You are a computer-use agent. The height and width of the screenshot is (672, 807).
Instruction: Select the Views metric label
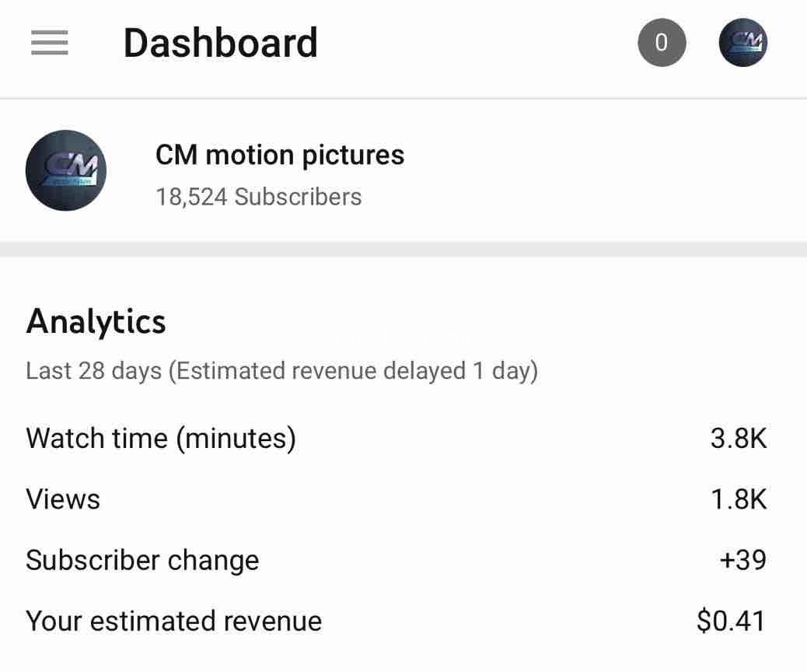(x=63, y=499)
